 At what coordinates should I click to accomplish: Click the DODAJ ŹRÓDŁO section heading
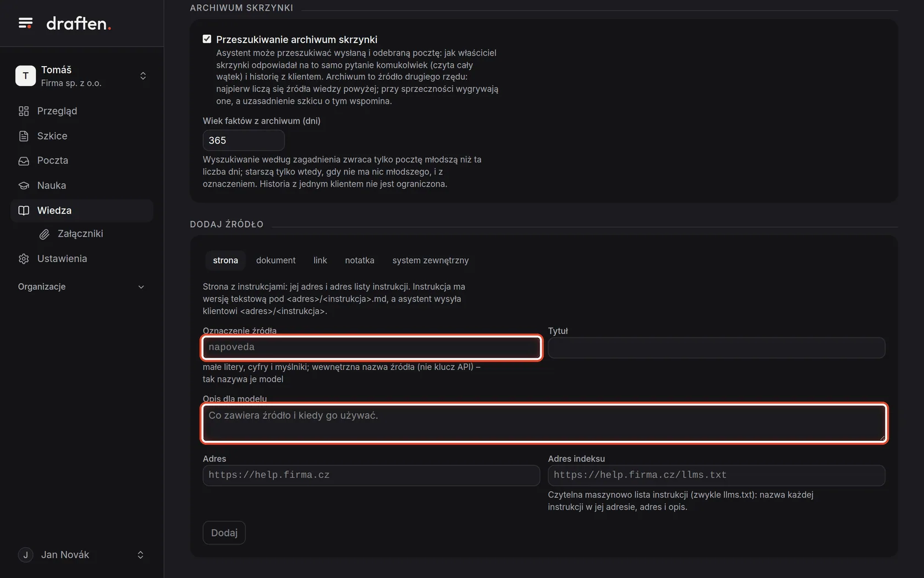click(x=227, y=224)
